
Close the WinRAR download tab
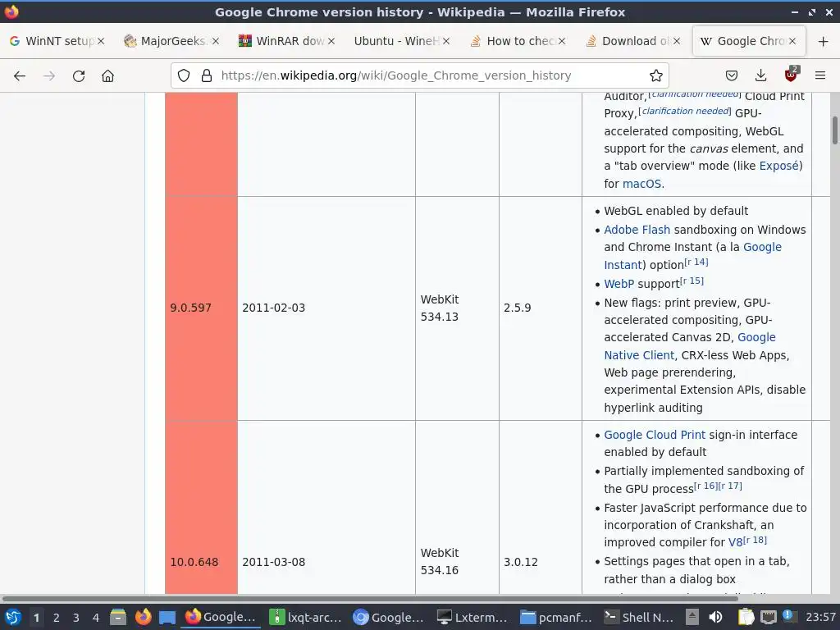pyautogui.click(x=331, y=41)
